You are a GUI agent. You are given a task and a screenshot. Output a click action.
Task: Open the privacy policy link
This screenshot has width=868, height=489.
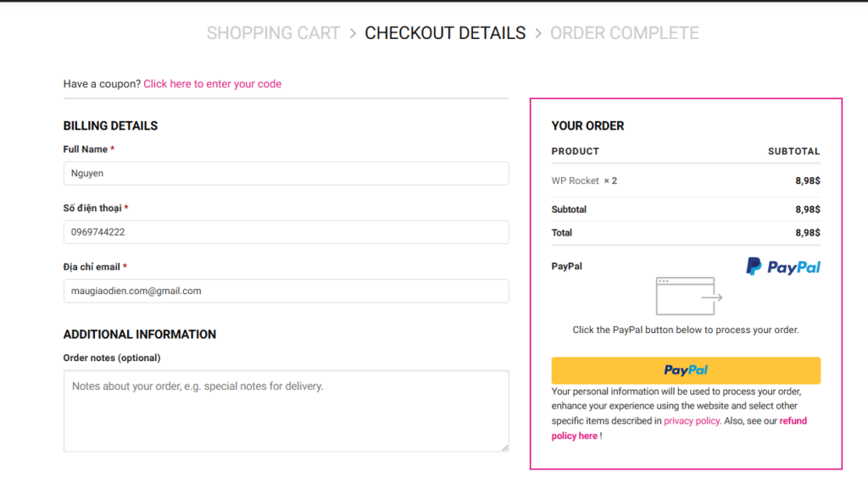point(692,421)
